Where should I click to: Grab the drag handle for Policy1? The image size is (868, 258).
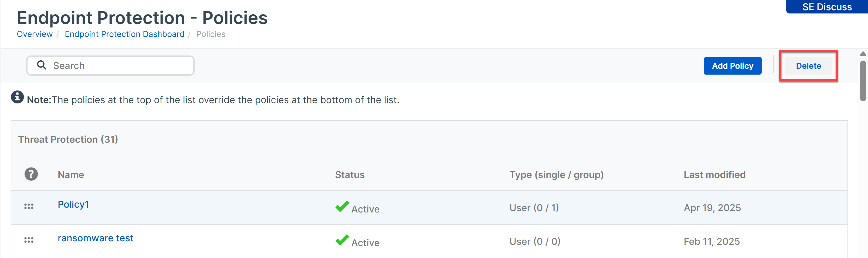tap(29, 206)
